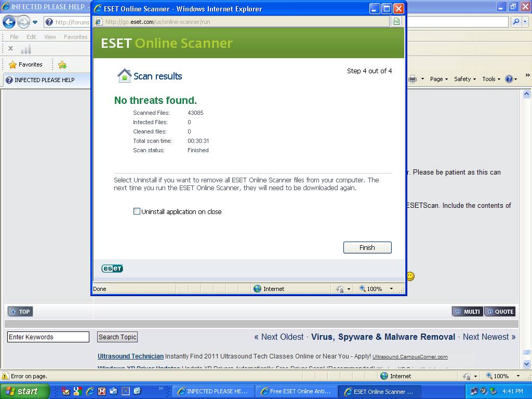The height and width of the screenshot is (399, 532).
Task: Click the Print icon in IE command bar
Action: click(413, 79)
